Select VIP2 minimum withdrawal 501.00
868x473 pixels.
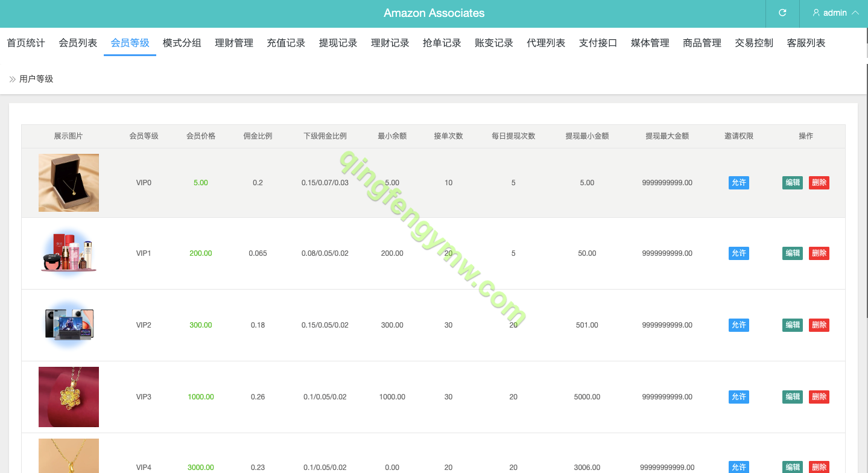[x=587, y=325]
